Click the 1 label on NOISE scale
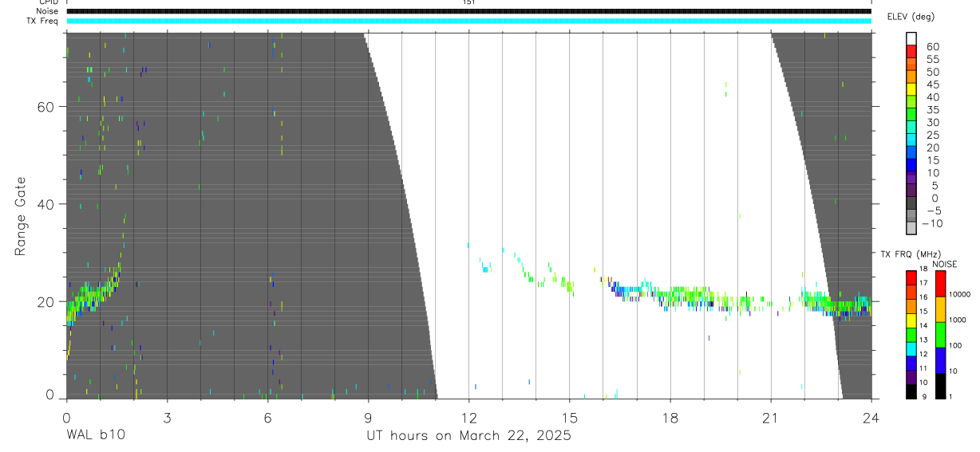The width and height of the screenshot is (980, 452). [950, 397]
